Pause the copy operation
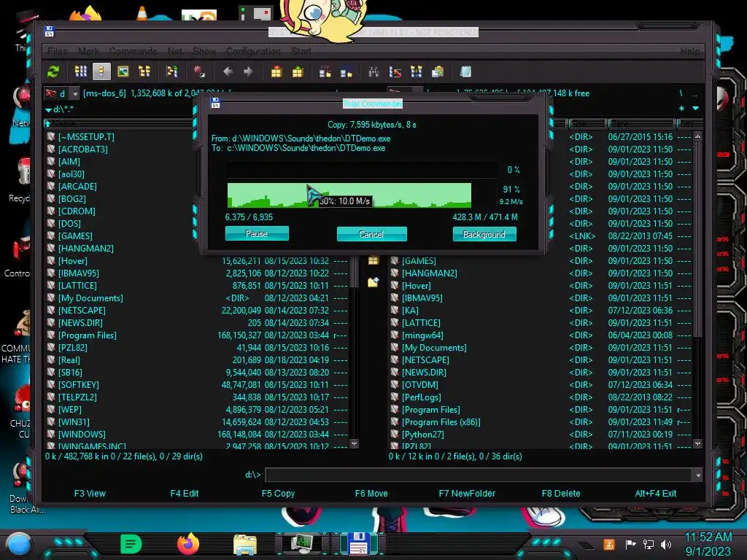Image resolution: width=747 pixels, height=560 pixels. pyautogui.click(x=257, y=234)
